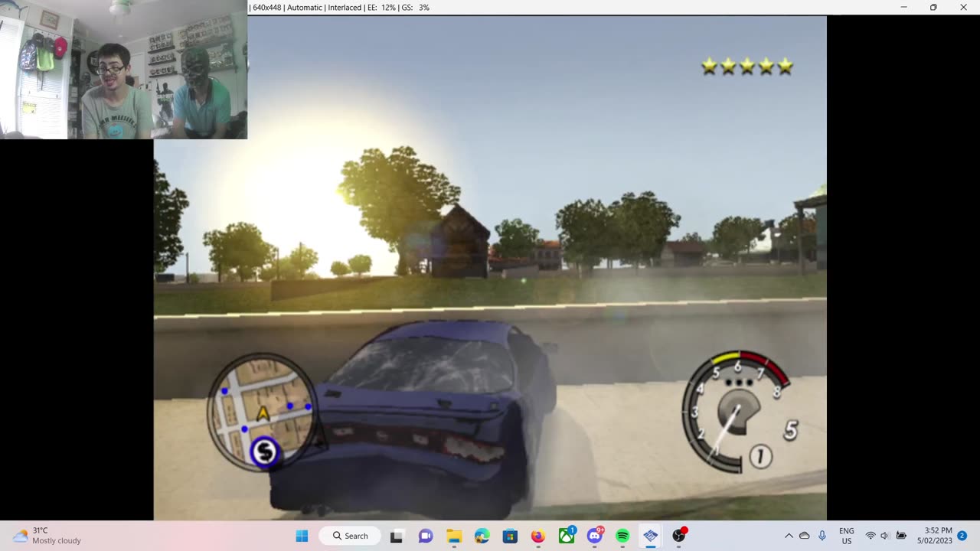Click the in-game radar minimap

click(262, 412)
